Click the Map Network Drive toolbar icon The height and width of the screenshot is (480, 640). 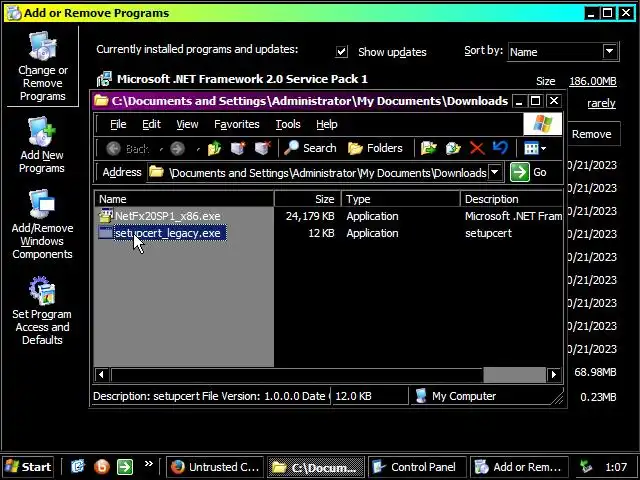pos(238,149)
